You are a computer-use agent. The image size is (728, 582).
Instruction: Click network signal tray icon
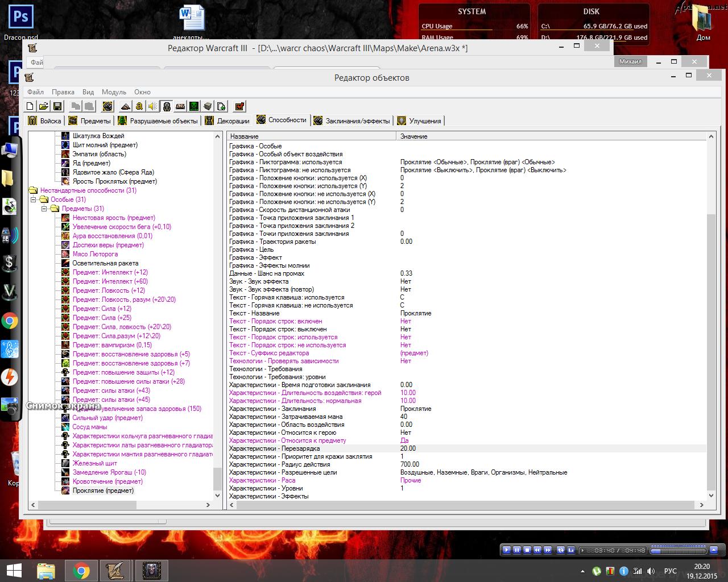click(638, 571)
